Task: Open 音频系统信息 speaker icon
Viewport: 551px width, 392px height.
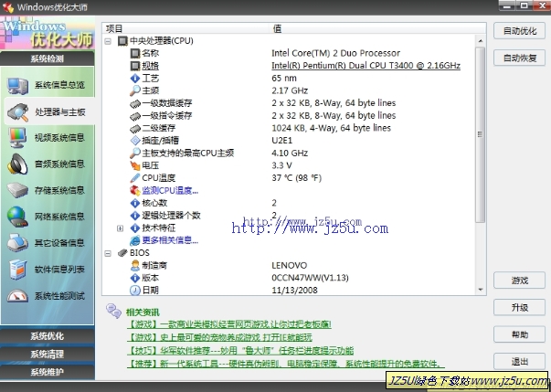Action: pos(17,164)
